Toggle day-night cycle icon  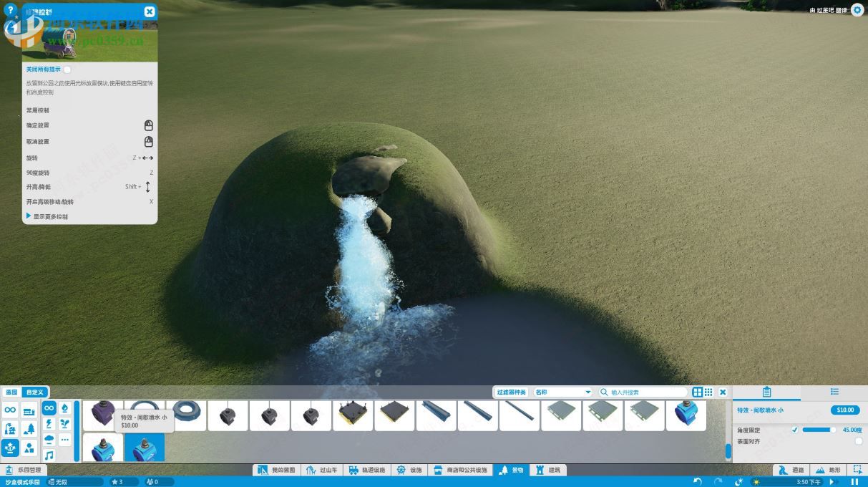(739, 482)
